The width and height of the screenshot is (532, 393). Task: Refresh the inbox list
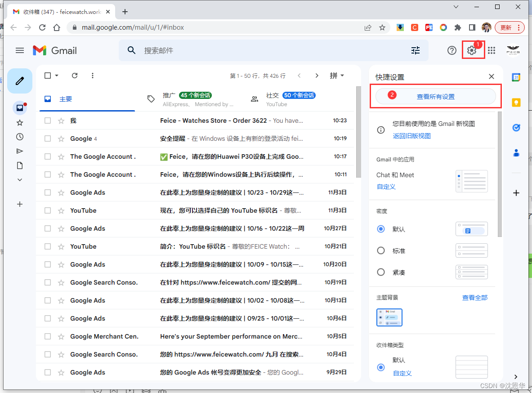click(75, 76)
